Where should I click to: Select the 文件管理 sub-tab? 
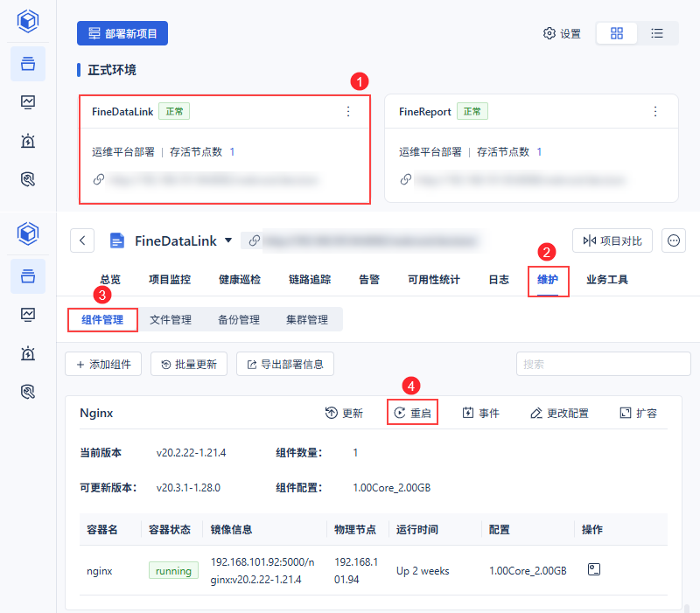click(171, 320)
